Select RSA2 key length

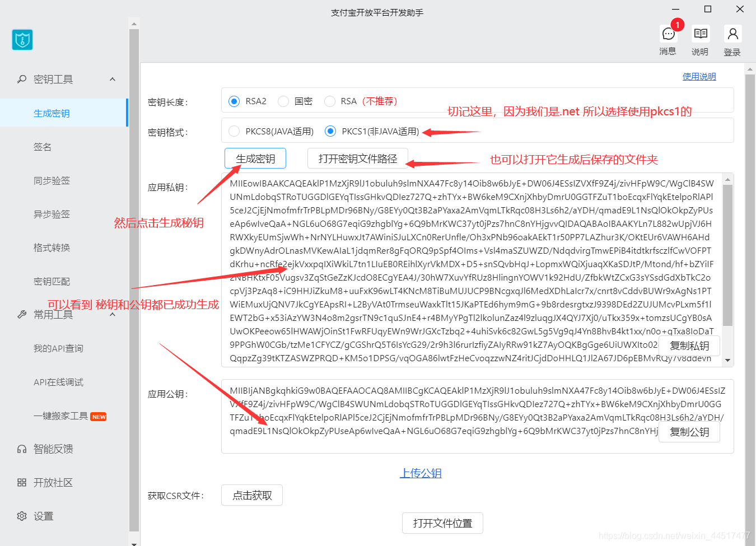click(x=234, y=101)
